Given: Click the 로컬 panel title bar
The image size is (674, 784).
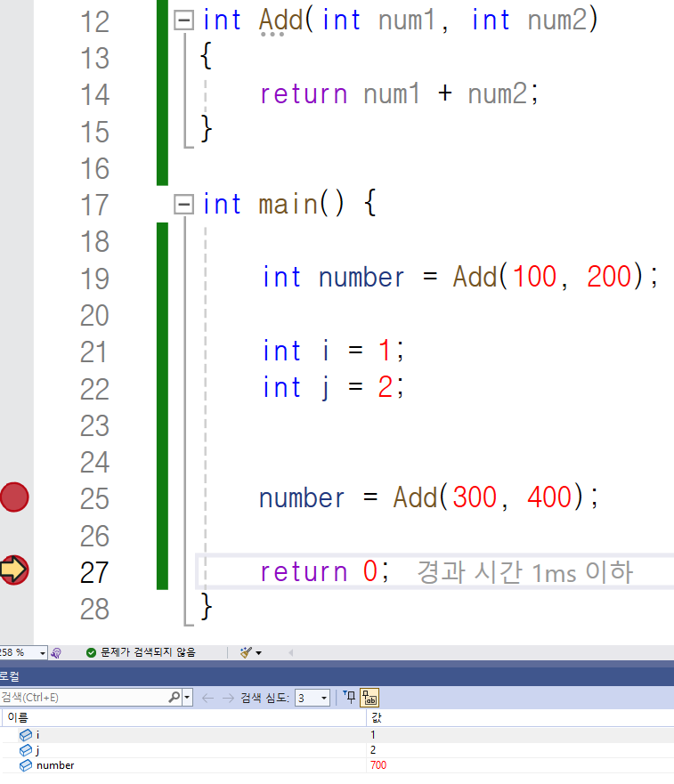Looking at the screenshot, I should [337, 676].
